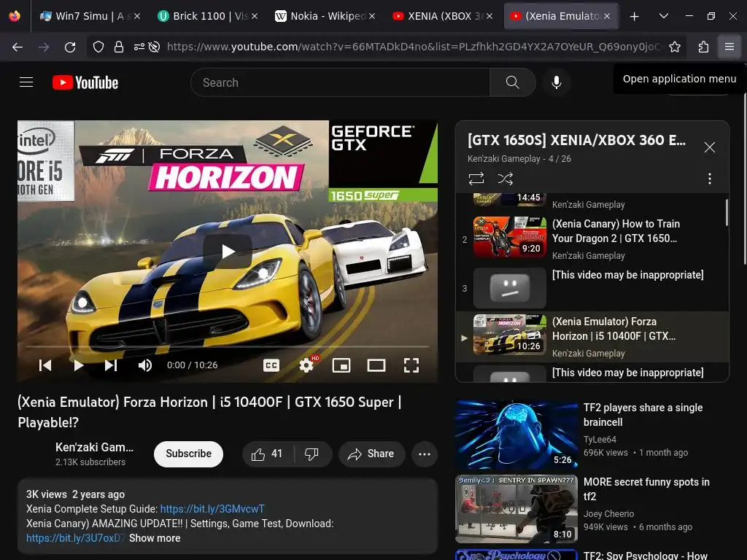The height and width of the screenshot is (560, 747).
Task: Bookmark this page with star
Action: pyautogui.click(x=674, y=47)
